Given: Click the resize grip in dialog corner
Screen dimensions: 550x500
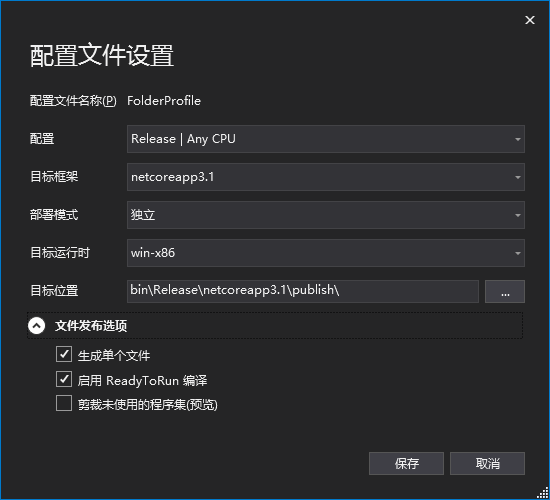Looking at the screenshot, I should point(543,493).
